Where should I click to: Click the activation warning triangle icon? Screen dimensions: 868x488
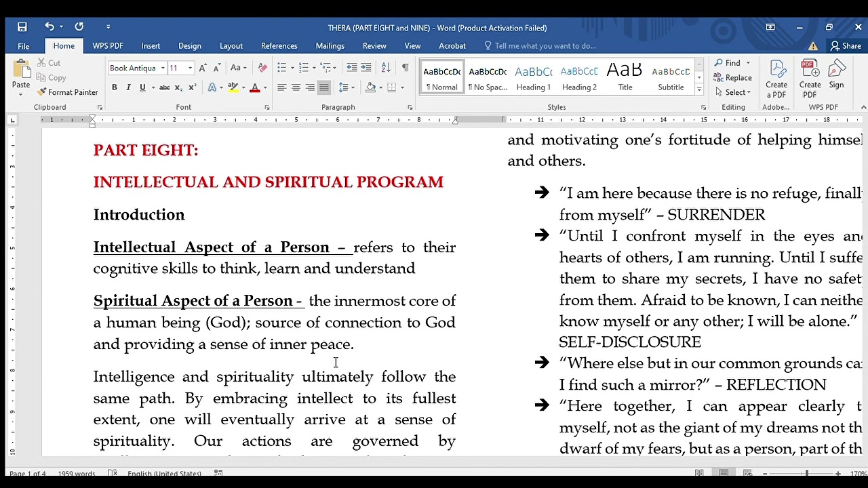pos(813,46)
